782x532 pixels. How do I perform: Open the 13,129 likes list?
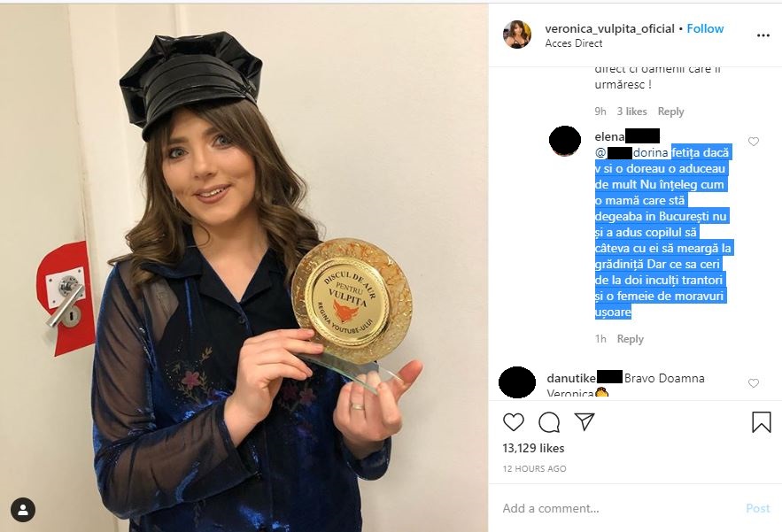click(533, 448)
